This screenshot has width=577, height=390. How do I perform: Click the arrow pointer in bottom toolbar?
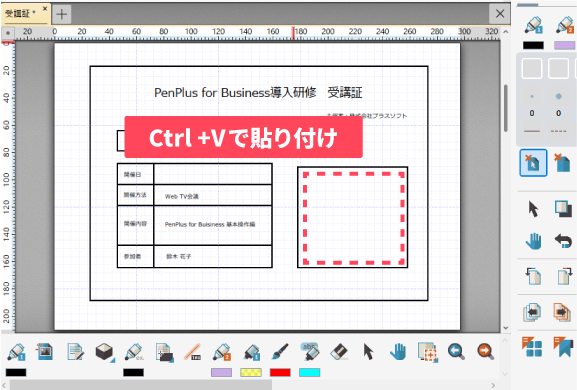tap(368, 352)
